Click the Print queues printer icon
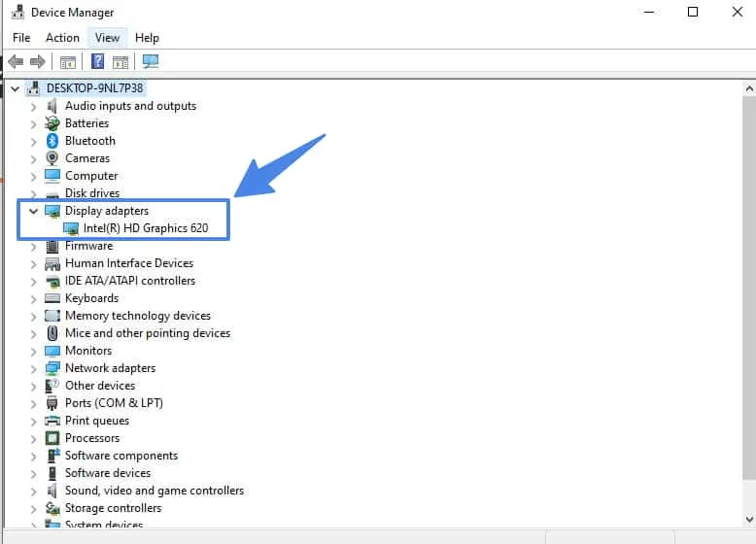The image size is (756, 544). 52,421
